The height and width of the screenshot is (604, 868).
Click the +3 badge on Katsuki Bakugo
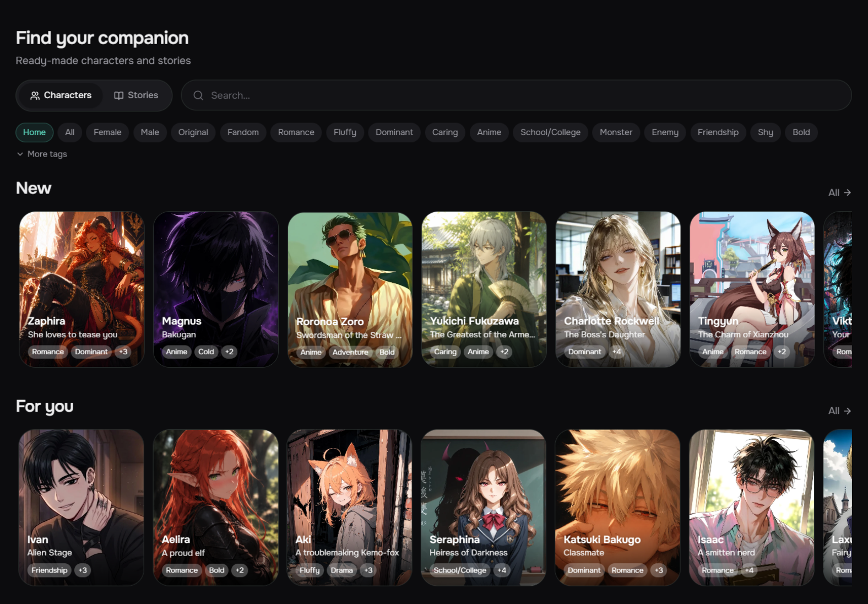click(659, 570)
